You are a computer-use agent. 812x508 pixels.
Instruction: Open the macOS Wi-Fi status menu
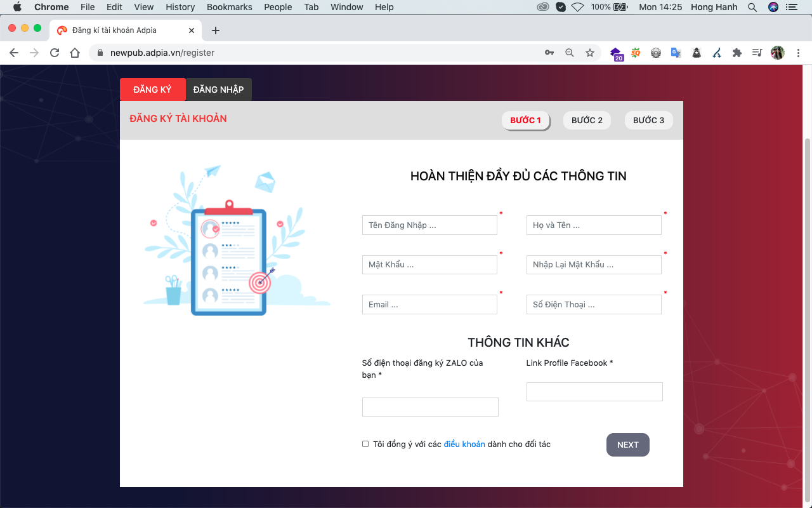(577, 7)
